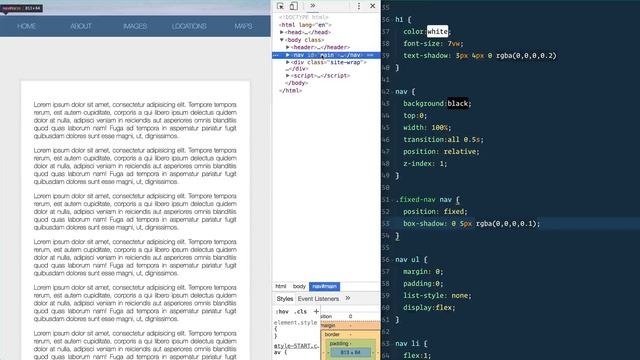Viewport: 640px width, 360px height.
Task: Click html in the DOM breadcrumb
Action: click(x=281, y=287)
